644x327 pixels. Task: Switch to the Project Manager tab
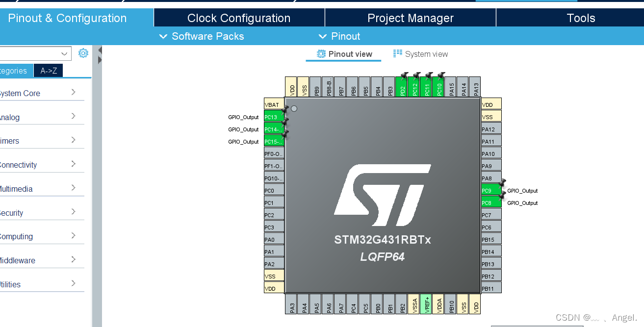click(x=411, y=18)
